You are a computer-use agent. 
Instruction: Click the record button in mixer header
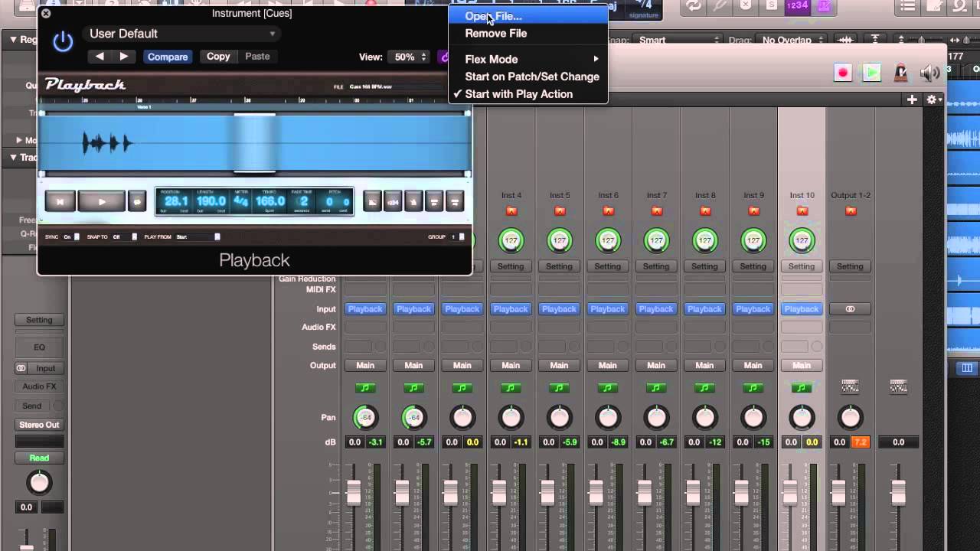[x=843, y=73]
